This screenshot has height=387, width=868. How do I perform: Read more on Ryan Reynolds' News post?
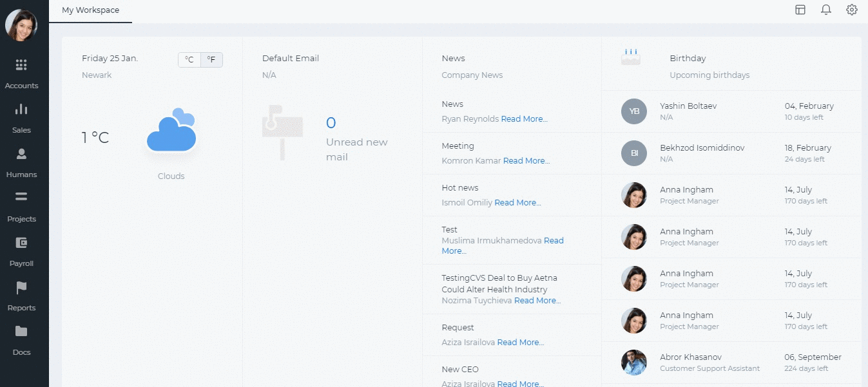(x=525, y=119)
